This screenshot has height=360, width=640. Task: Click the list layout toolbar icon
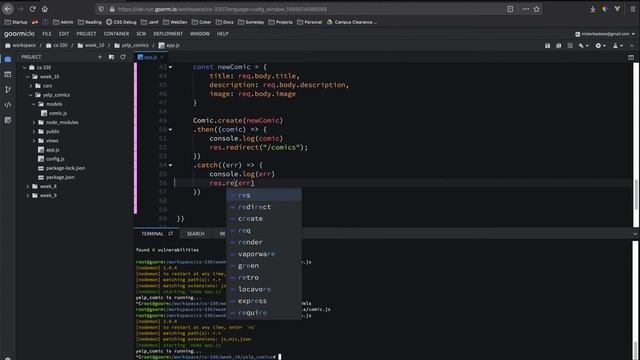570,46
